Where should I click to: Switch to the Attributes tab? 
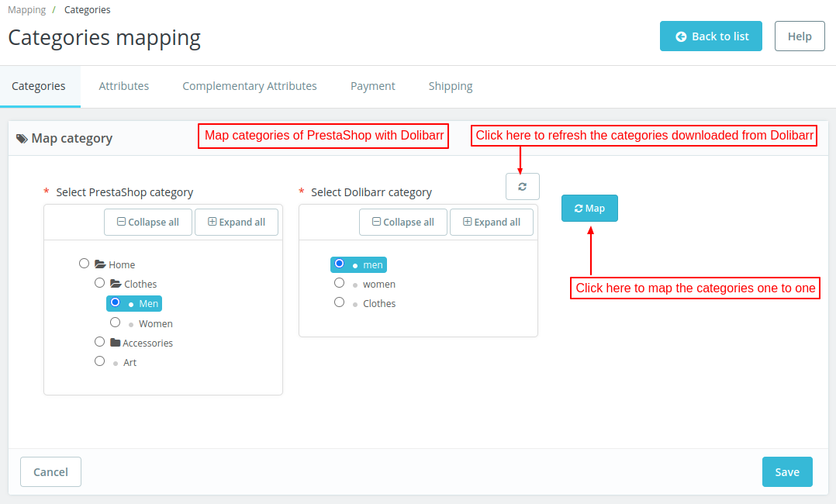124,86
